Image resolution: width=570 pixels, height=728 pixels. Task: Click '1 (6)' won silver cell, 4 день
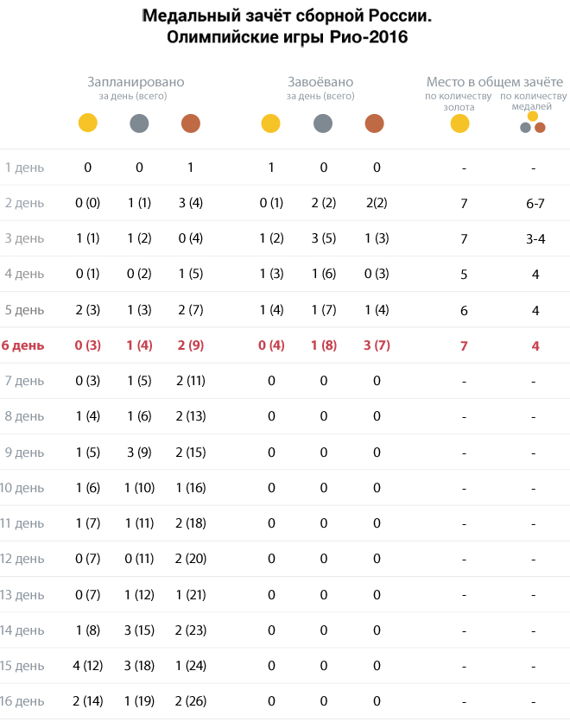[324, 274]
